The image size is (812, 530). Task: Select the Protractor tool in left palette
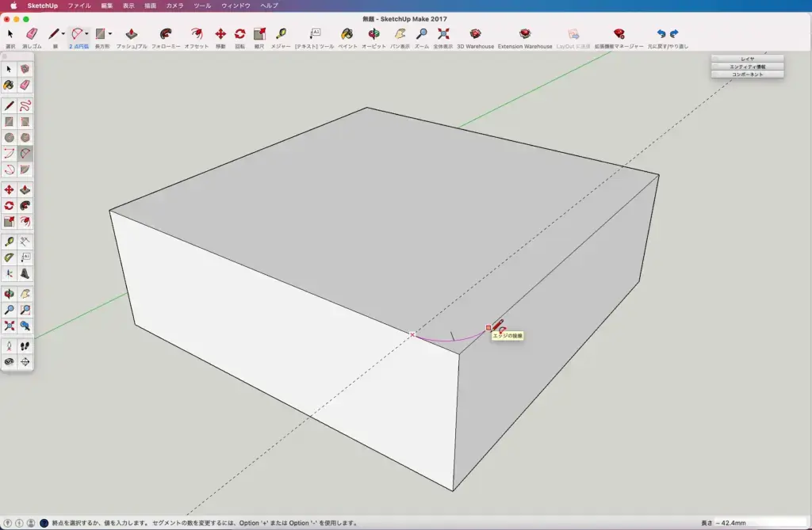pyautogui.click(x=9, y=257)
